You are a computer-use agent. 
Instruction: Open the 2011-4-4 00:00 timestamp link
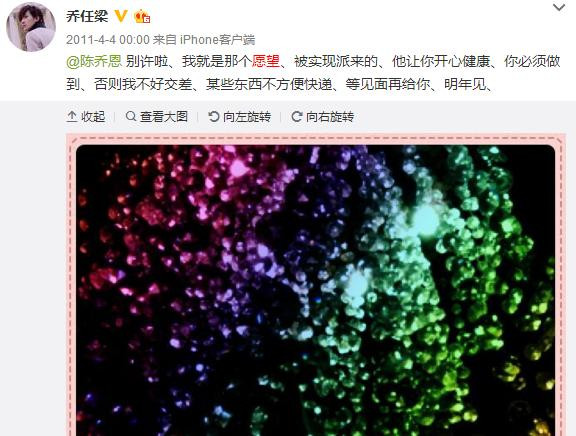pos(108,40)
